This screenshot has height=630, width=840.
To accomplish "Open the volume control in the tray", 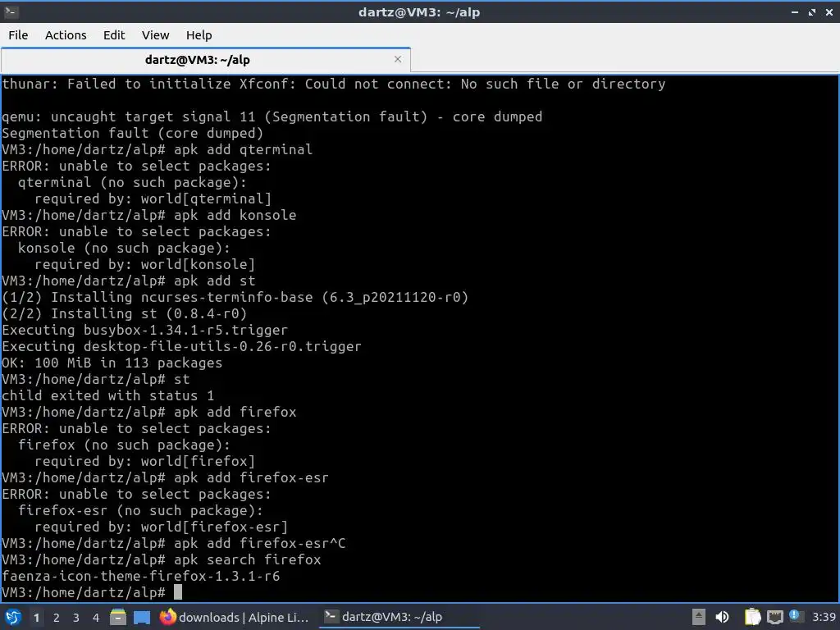I will 722,617.
